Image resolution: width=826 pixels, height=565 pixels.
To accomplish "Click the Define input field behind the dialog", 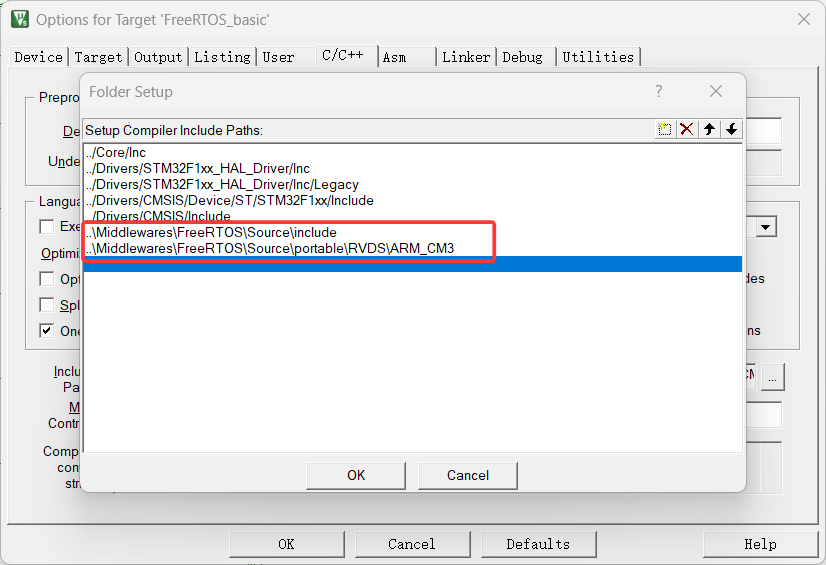I will 764,131.
